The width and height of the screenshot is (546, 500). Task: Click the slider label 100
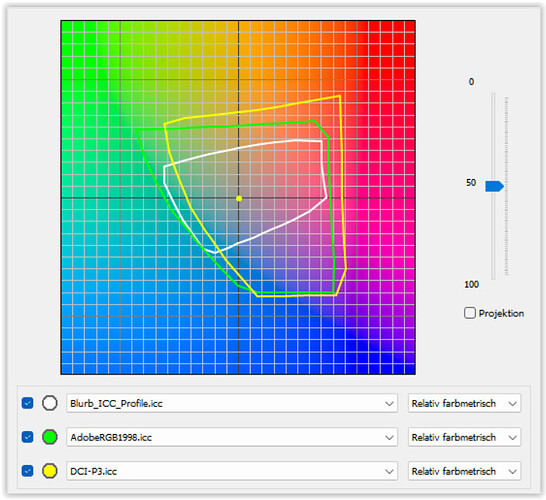click(471, 284)
